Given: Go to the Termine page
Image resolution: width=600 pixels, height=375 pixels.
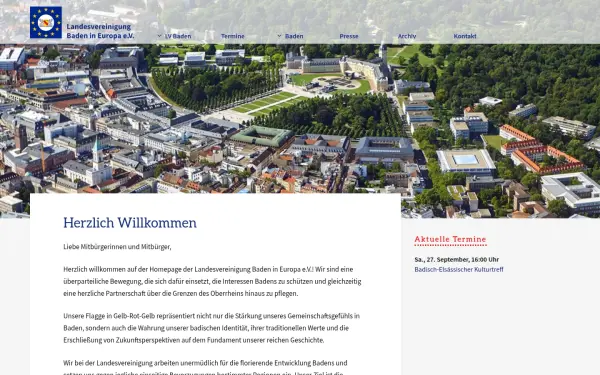Looking at the screenshot, I should click(x=232, y=36).
